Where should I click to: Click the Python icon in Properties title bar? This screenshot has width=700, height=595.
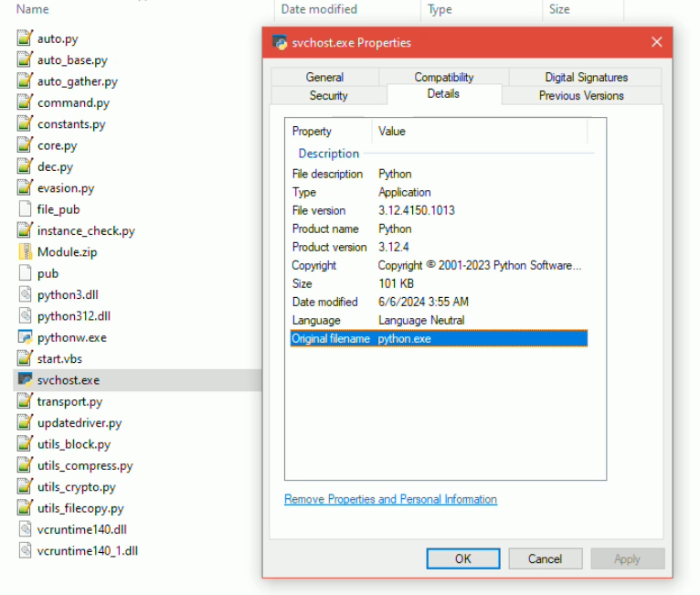[280, 42]
